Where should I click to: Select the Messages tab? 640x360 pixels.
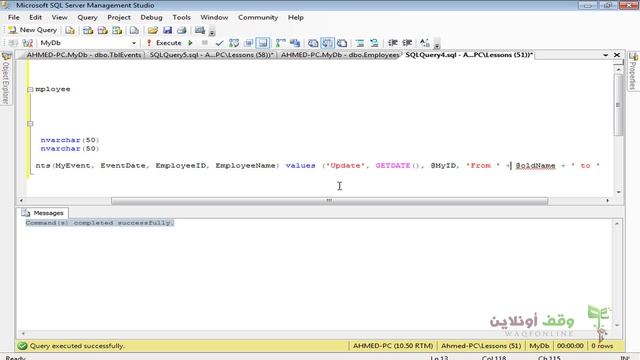43,213
